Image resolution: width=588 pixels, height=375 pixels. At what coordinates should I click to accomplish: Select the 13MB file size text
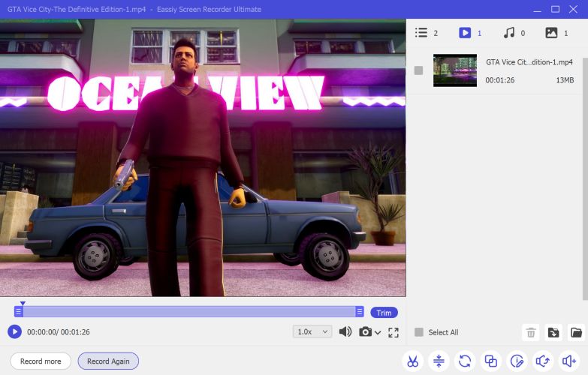point(565,80)
